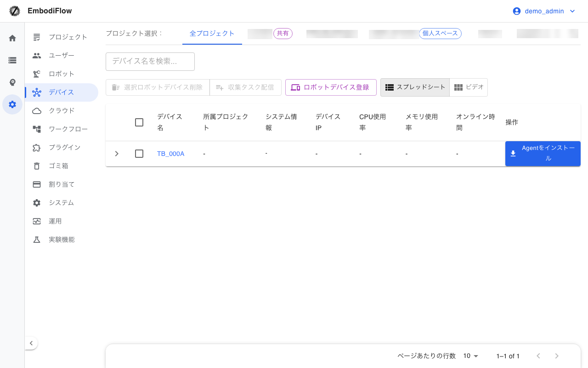Viewport: 588px width, 368px height.
Task: Open 割り当て in the side menu
Action: click(62, 184)
